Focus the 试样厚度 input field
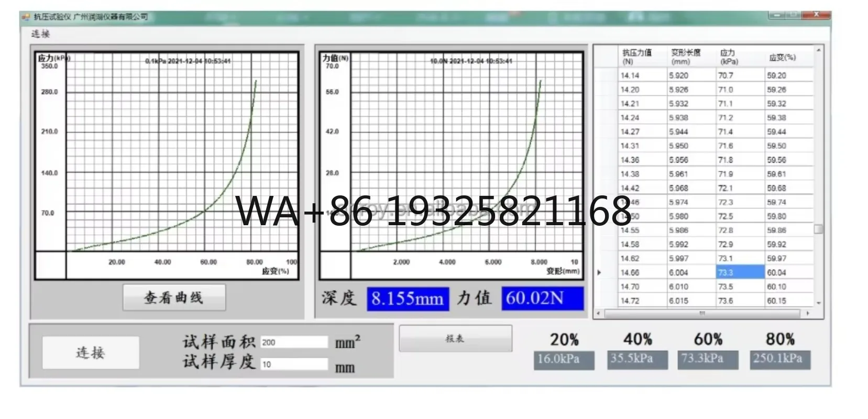 pyautogui.click(x=294, y=364)
